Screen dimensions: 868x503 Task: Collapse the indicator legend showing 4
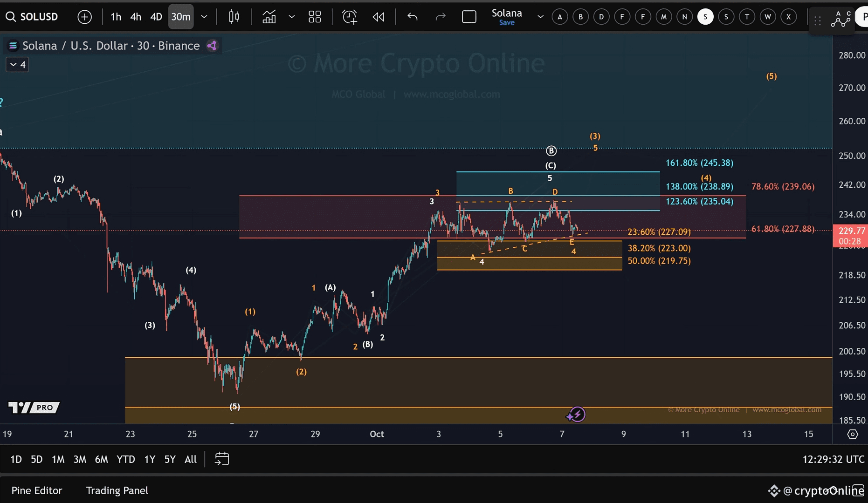[x=17, y=64]
